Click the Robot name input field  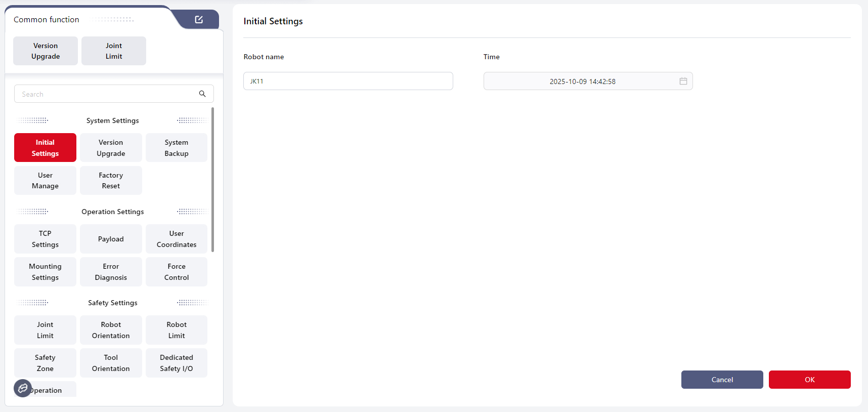[x=348, y=81]
